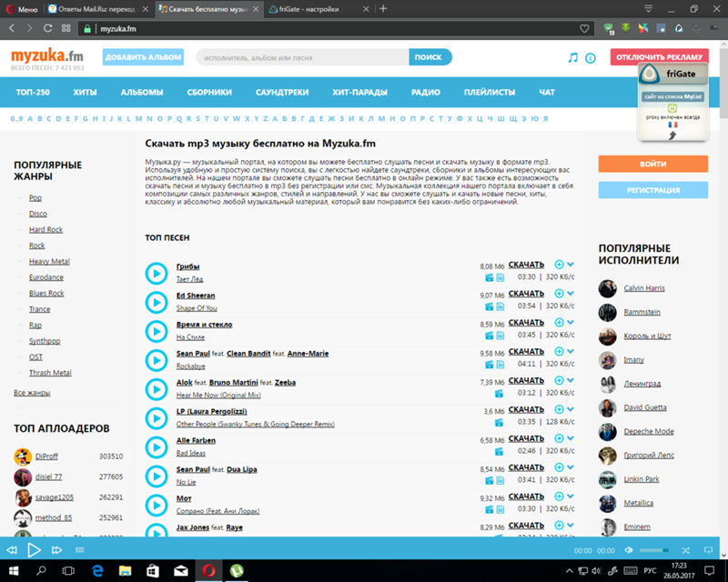Screen dimensions: 728x582
Task: Expand options chevron for Мот track
Action: (x=571, y=497)
